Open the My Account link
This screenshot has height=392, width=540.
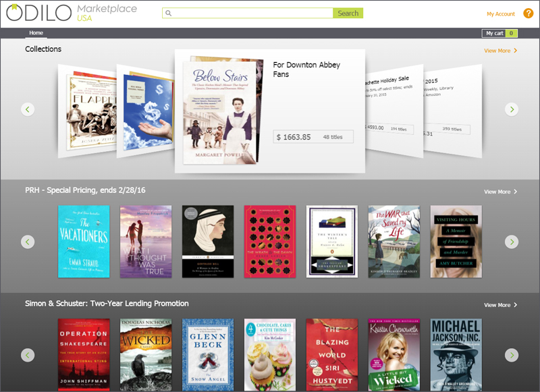[501, 13]
